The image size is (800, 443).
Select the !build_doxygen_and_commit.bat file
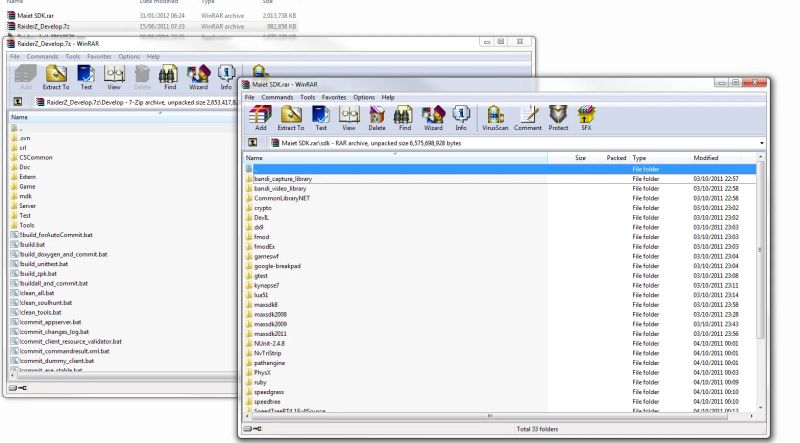tap(63, 254)
